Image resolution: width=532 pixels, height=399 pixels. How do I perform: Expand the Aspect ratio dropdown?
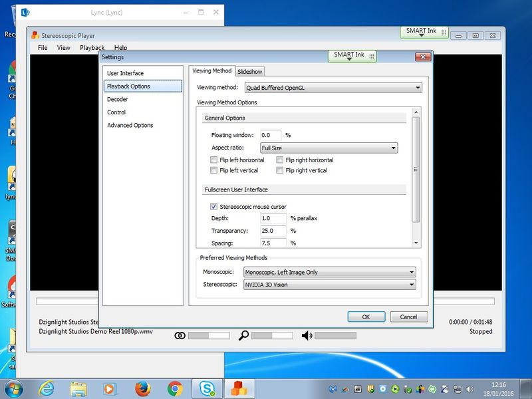(329, 148)
